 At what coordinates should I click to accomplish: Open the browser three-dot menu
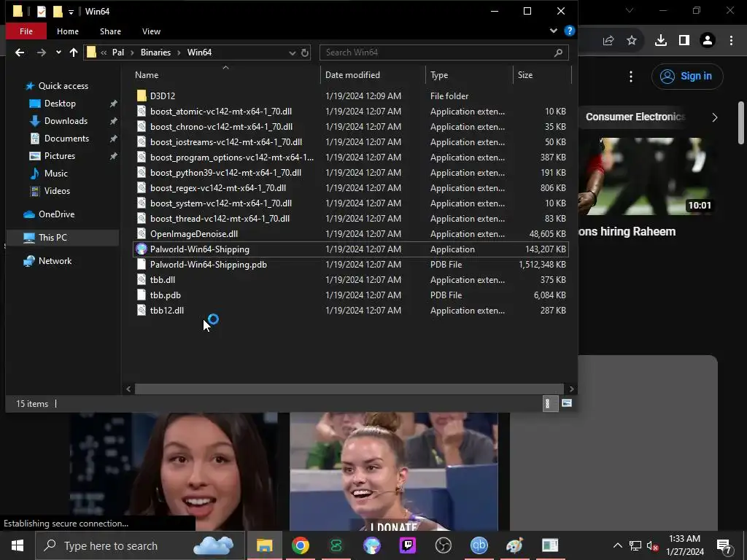coord(731,41)
